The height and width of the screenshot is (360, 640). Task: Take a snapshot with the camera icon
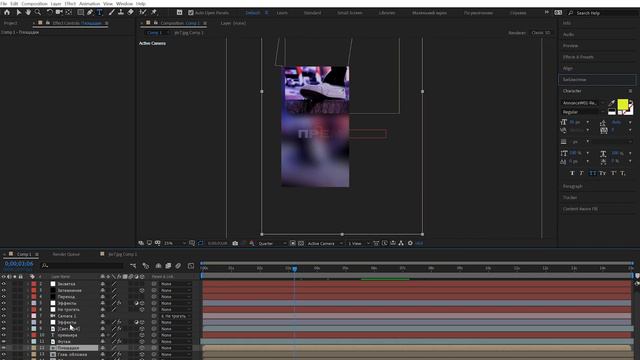pos(235,243)
